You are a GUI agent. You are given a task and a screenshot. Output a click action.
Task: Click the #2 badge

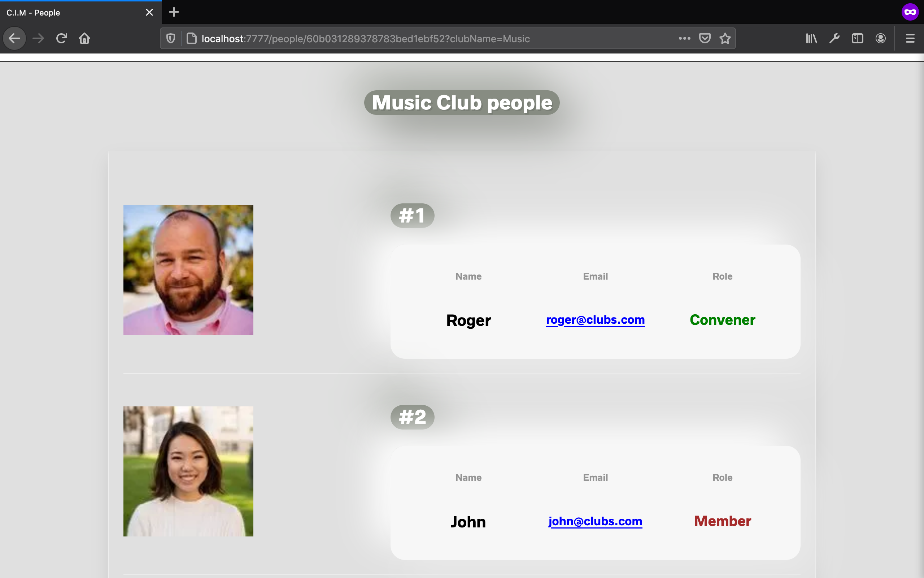coord(412,417)
